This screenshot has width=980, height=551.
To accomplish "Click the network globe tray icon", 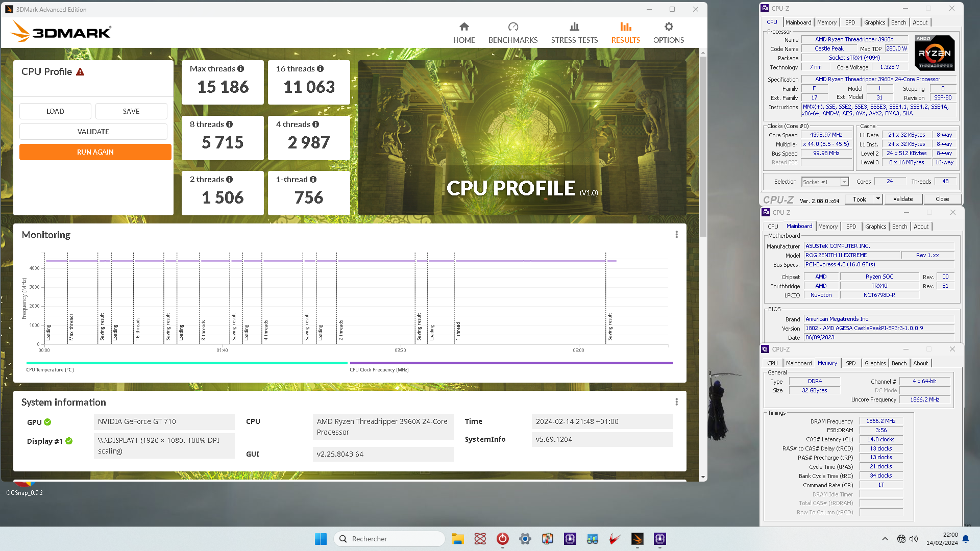I will coord(901,539).
